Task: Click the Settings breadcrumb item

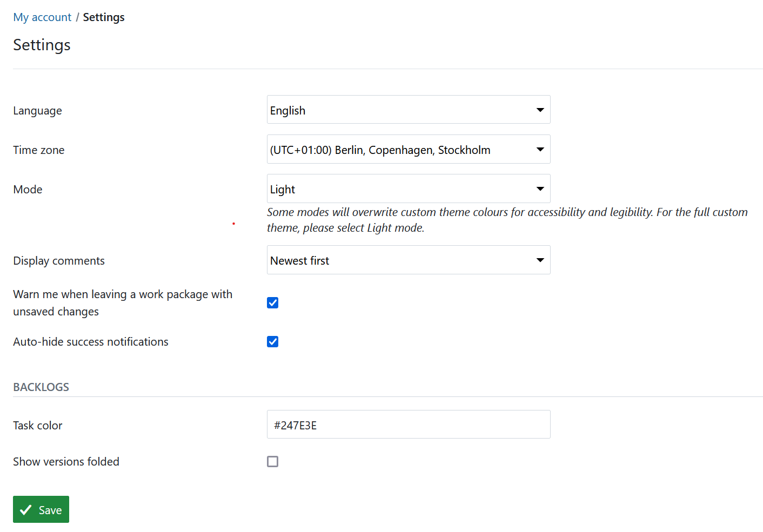Action: click(x=104, y=17)
